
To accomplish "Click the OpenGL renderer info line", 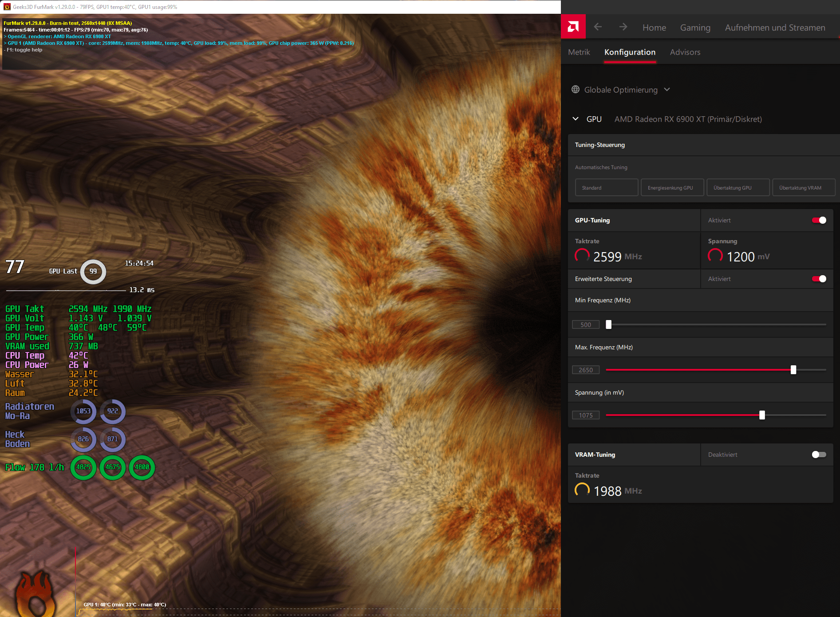I will pyautogui.click(x=57, y=36).
